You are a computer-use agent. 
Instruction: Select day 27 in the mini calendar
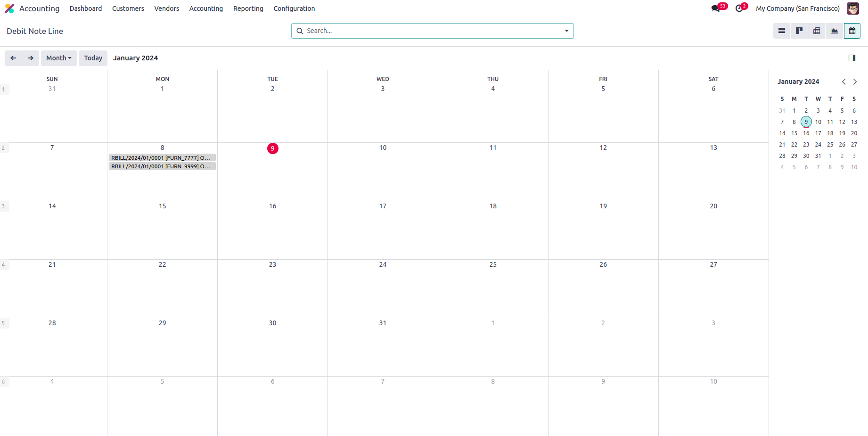(x=854, y=145)
